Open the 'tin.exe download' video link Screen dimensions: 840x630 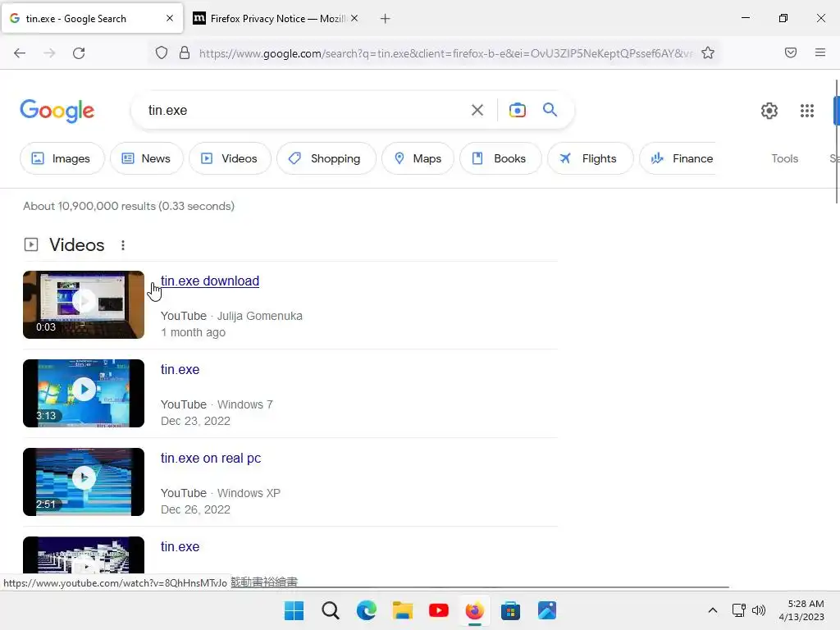[209, 281]
